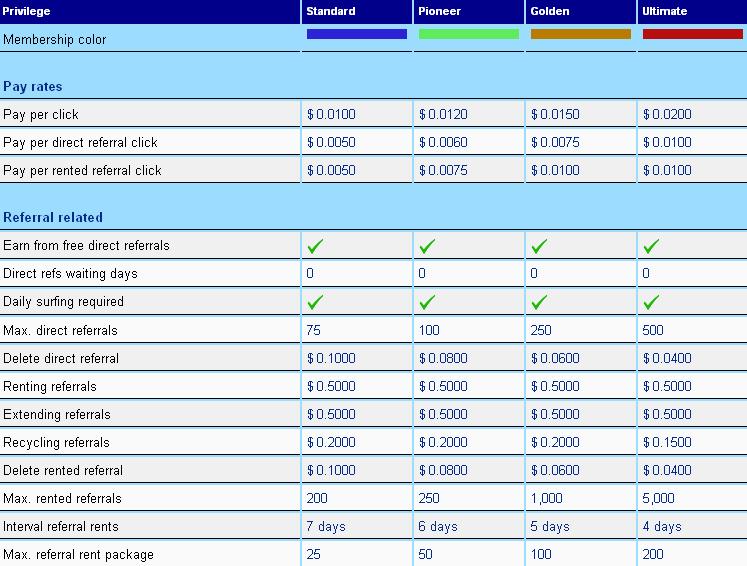
Task: Click the Pay rates section heading
Action: click(x=32, y=87)
